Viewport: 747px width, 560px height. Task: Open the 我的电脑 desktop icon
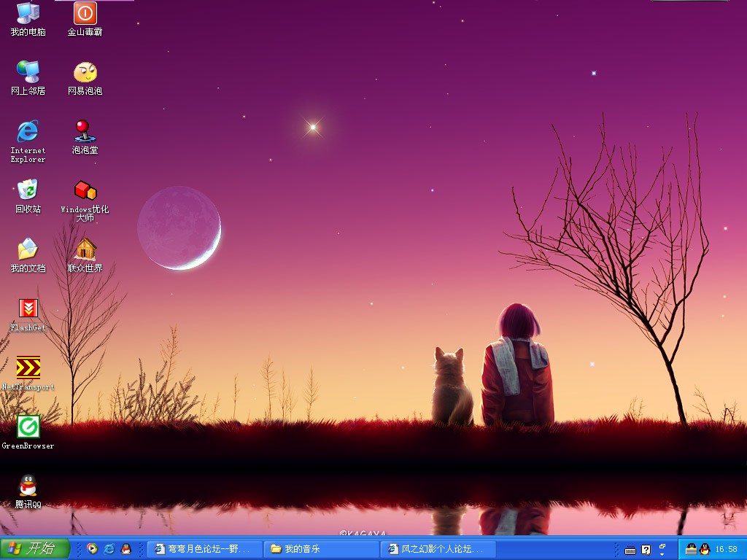coord(28,13)
